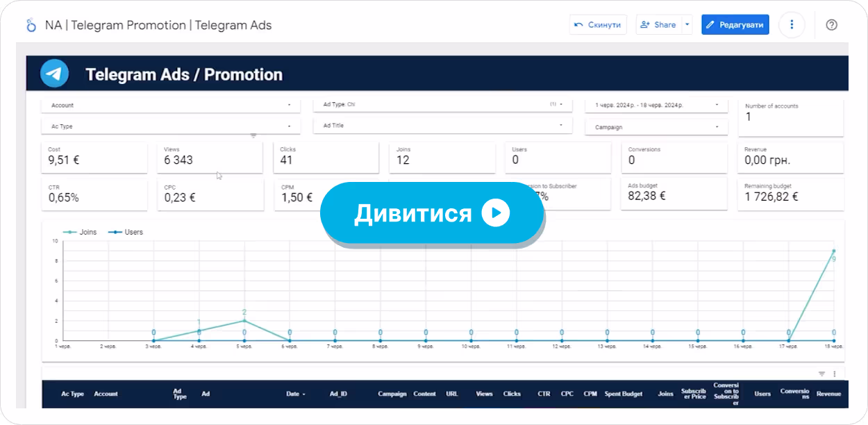Sort table by Revenue column header

828,394
